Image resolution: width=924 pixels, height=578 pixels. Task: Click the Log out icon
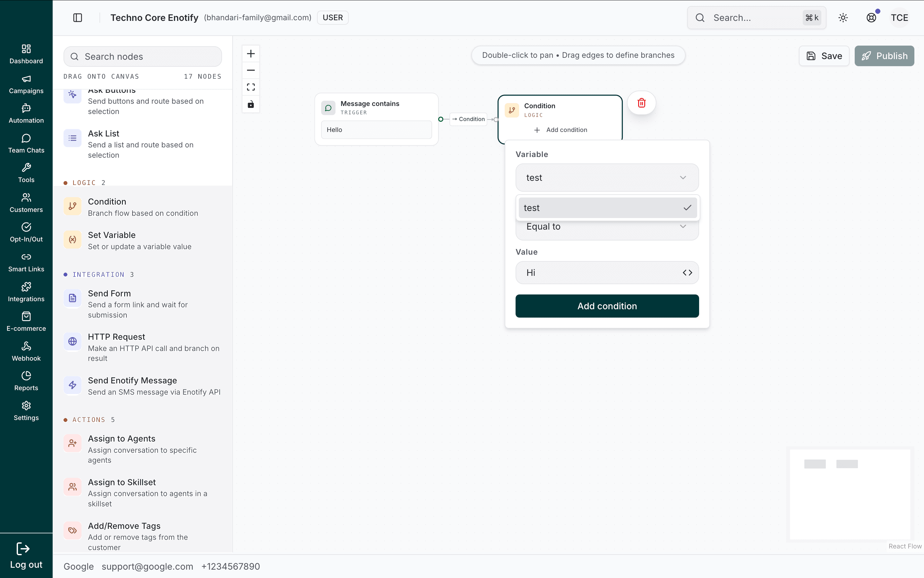coord(23,549)
